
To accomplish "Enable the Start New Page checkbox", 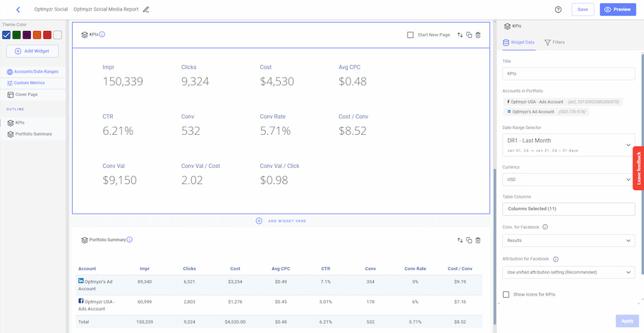I will (x=411, y=35).
